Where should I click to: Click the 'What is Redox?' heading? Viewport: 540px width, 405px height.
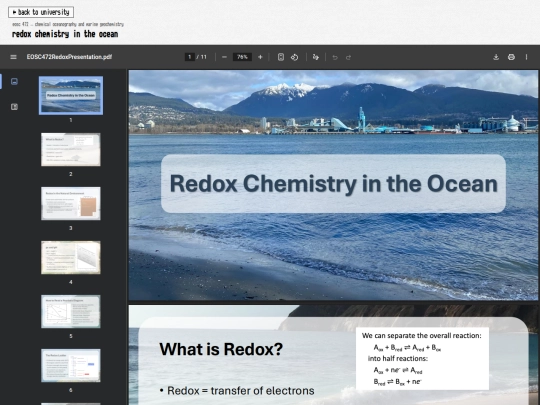(221, 349)
